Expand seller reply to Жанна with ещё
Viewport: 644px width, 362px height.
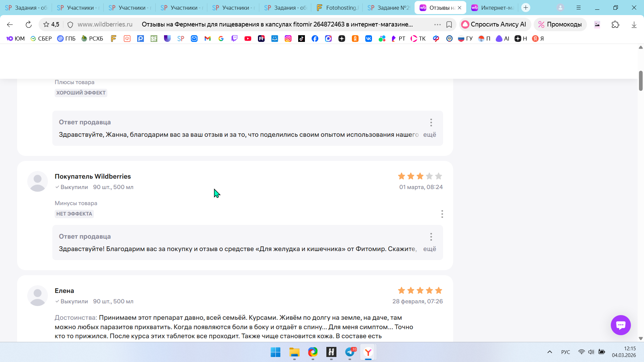point(429,134)
